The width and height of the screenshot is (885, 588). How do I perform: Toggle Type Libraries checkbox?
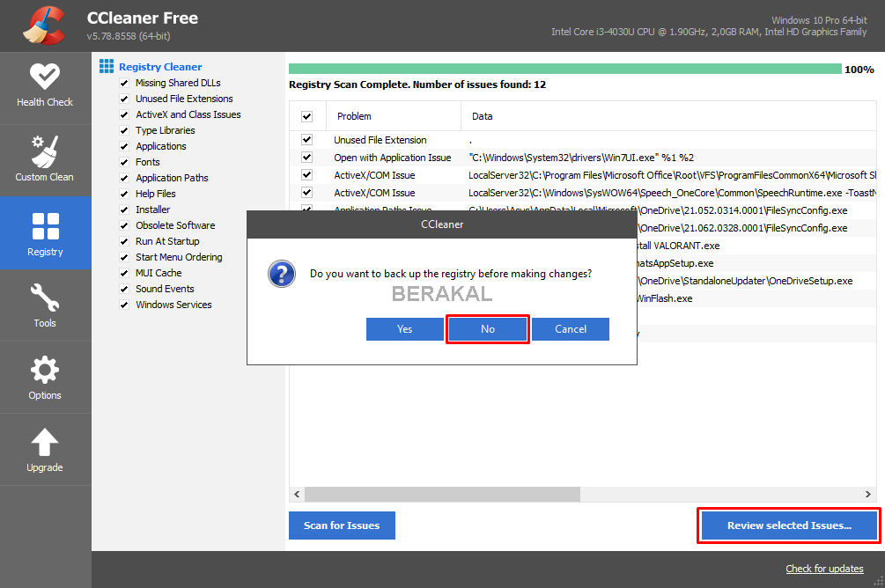click(x=124, y=130)
